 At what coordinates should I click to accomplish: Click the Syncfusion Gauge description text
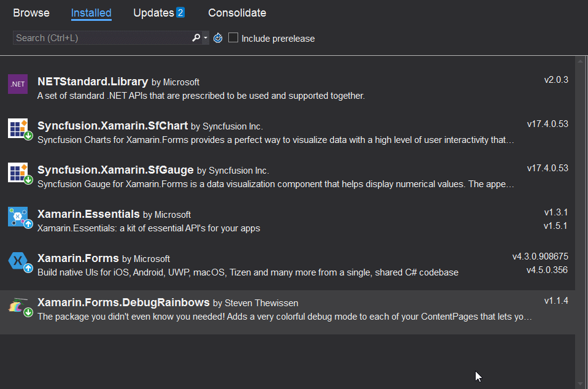pos(276,185)
